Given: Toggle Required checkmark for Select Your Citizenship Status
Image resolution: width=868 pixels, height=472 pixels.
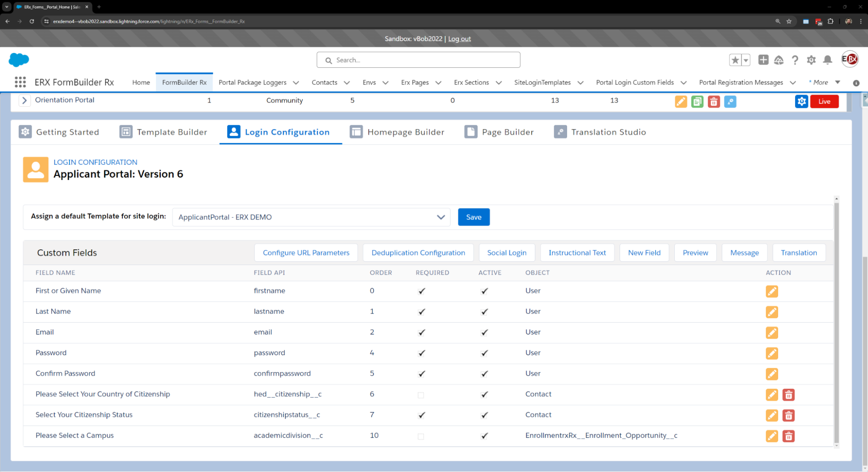Looking at the screenshot, I should pos(421,415).
